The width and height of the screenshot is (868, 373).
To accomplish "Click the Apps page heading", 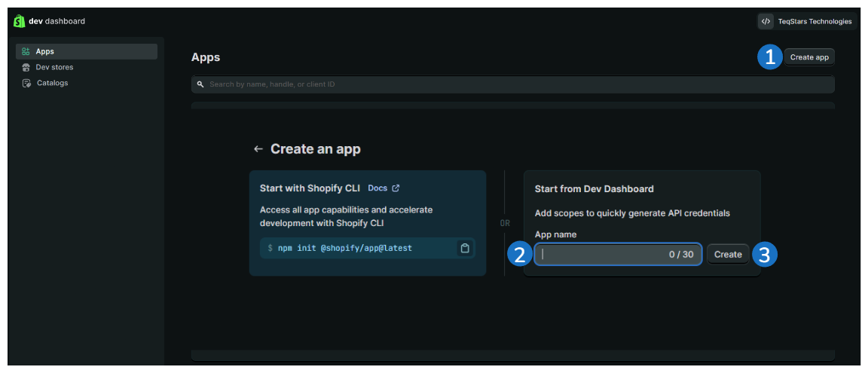I will [206, 57].
